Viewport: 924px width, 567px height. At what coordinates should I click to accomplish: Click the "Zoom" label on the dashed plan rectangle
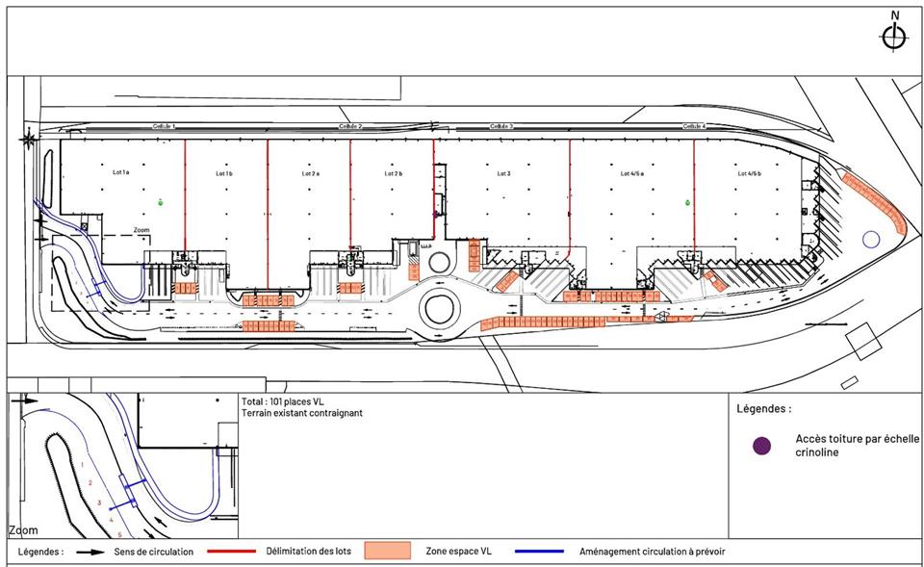(141, 230)
